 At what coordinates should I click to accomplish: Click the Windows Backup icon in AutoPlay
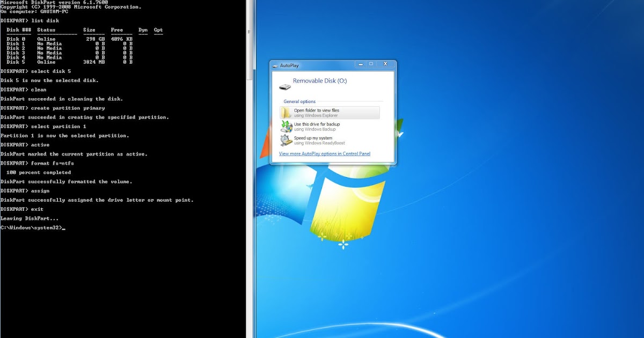point(286,127)
